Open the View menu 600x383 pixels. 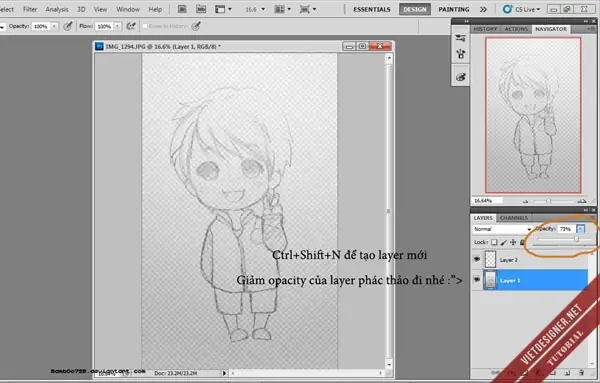point(100,9)
